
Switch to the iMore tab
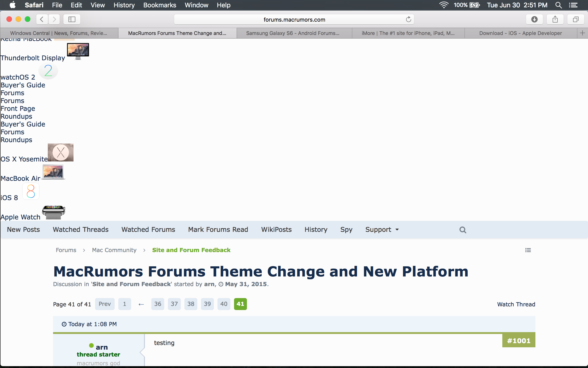coord(408,33)
